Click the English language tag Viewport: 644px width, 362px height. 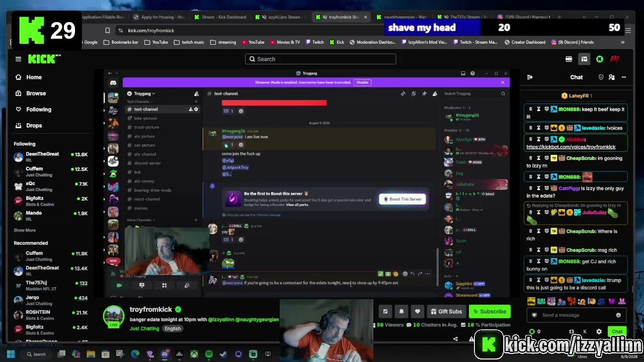[172, 328]
